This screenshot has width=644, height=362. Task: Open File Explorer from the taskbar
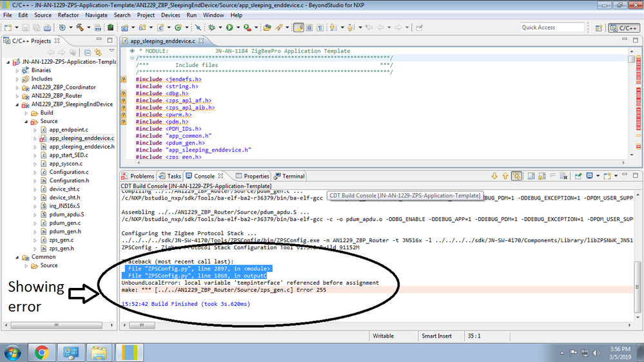pos(99,352)
